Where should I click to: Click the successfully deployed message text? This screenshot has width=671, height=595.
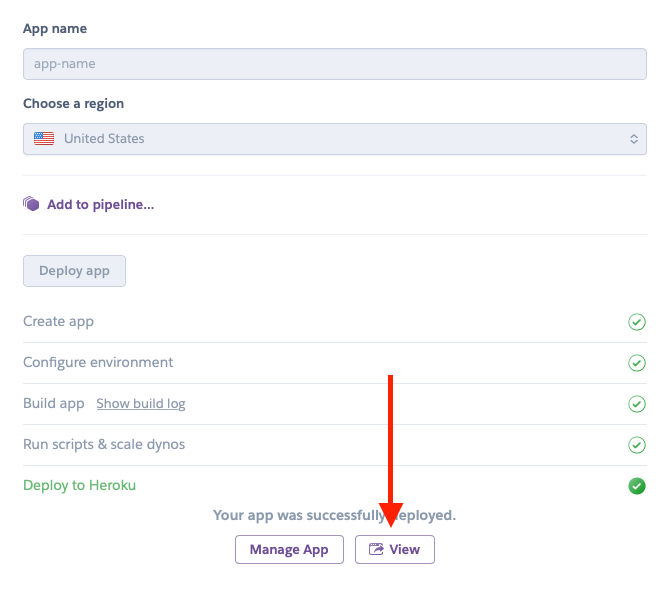tap(335, 515)
